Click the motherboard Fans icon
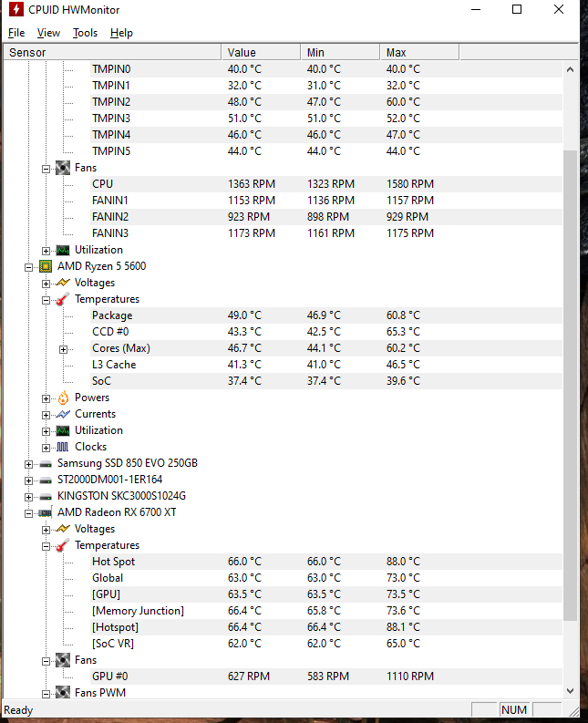Screen dimensions: 588x723 tap(63, 168)
